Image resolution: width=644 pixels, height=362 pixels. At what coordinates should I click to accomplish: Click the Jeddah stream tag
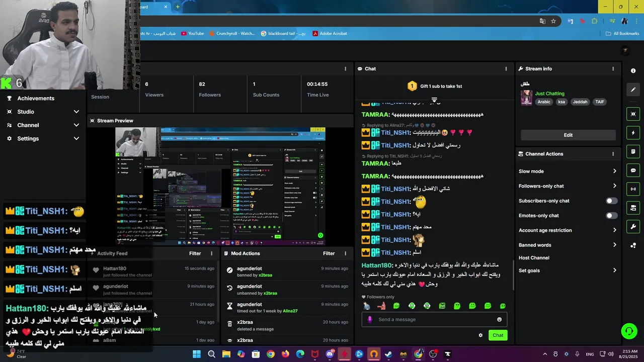(580, 102)
